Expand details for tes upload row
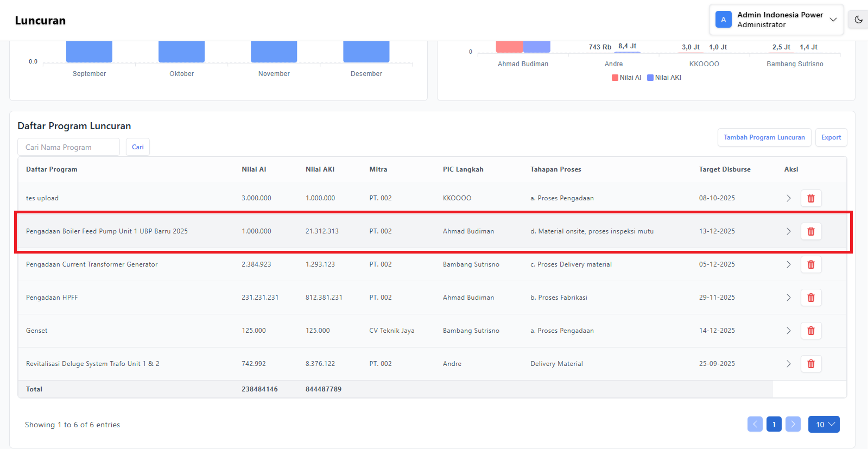This screenshot has width=868, height=449. click(x=788, y=198)
